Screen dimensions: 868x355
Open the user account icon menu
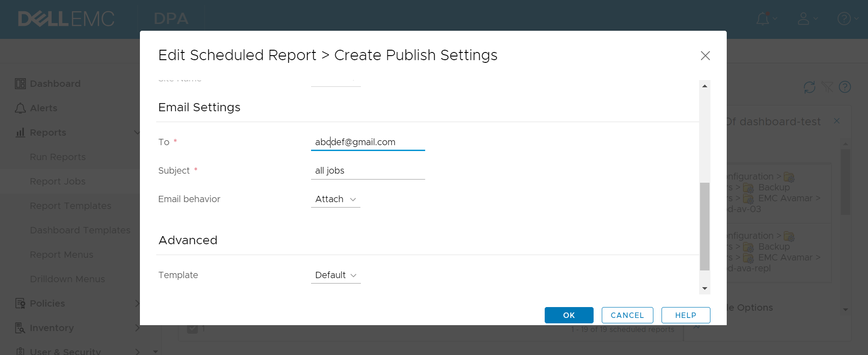(x=804, y=19)
